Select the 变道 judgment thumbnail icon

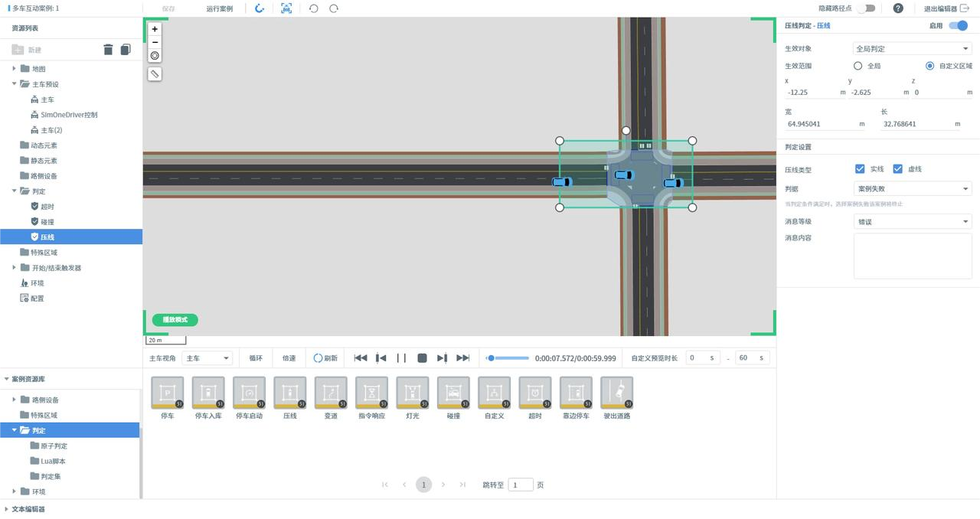point(331,393)
